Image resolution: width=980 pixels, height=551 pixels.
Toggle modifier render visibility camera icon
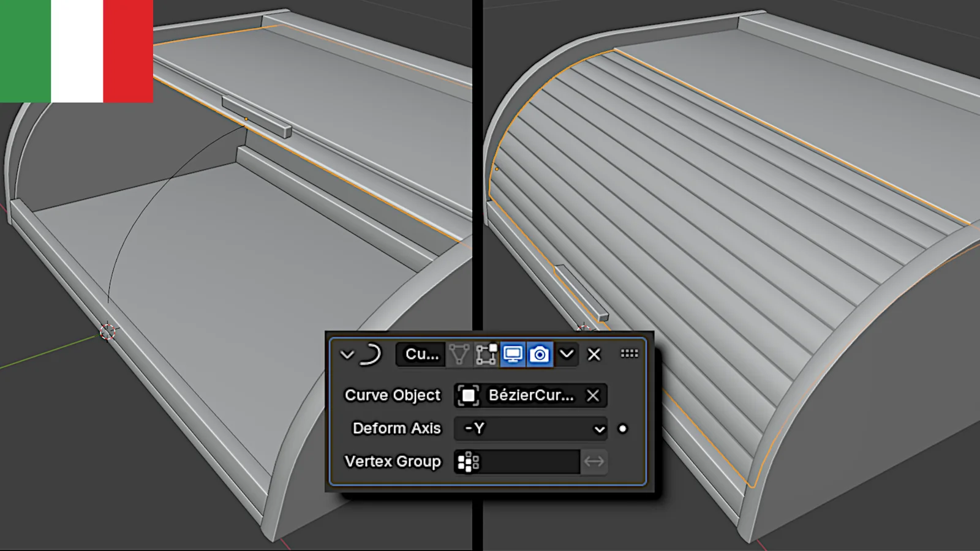pyautogui.click(x=540, y=354)
